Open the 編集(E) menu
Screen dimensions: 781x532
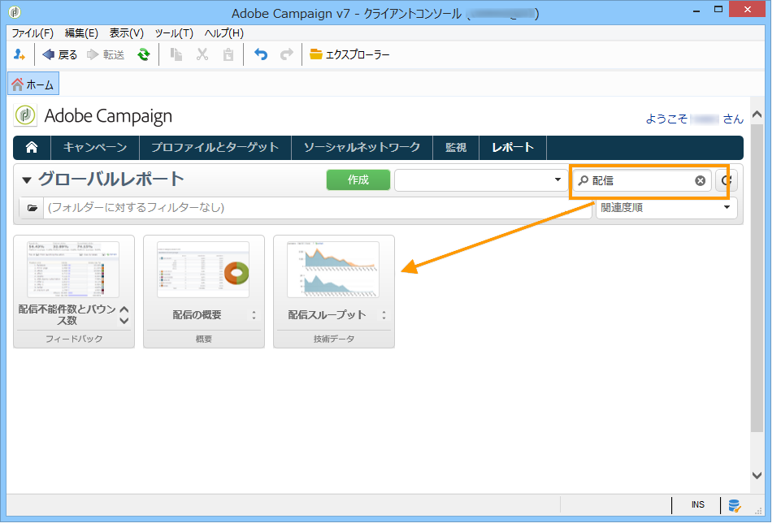coord(81,33)
